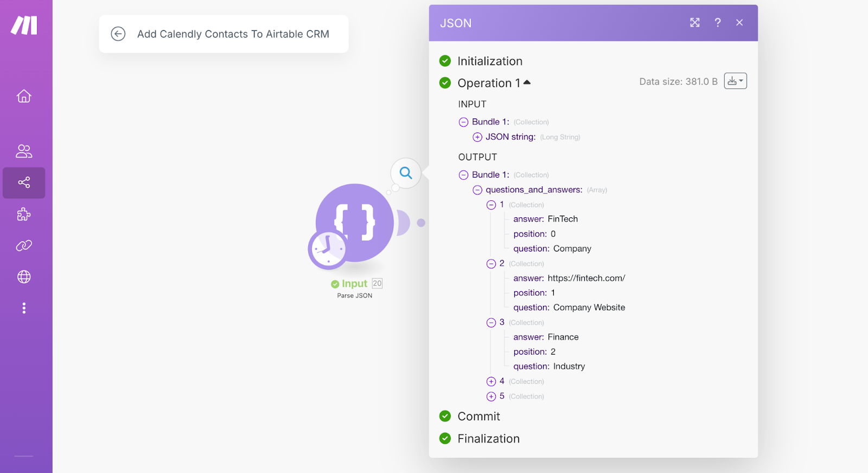Collapse collection item 2

tap(491, 264)
